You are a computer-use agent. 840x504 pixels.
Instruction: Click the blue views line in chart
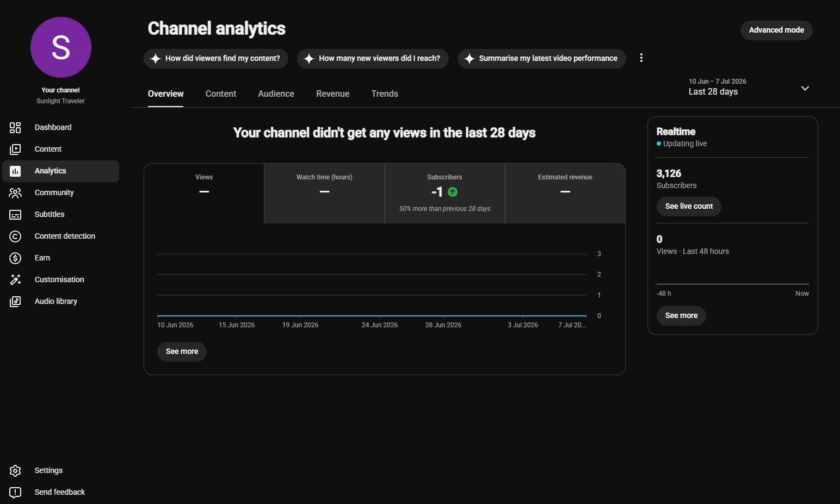tap(372, 316)
